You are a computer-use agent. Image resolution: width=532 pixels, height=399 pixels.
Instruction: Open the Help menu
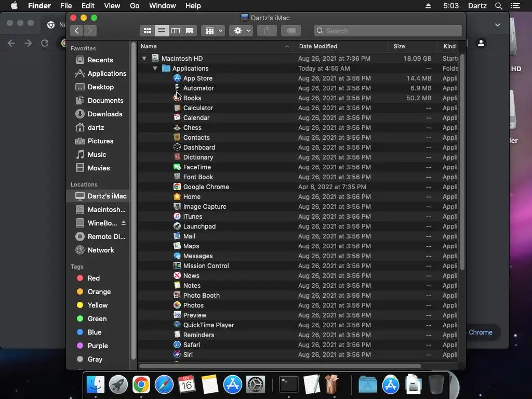pos(193,6)
